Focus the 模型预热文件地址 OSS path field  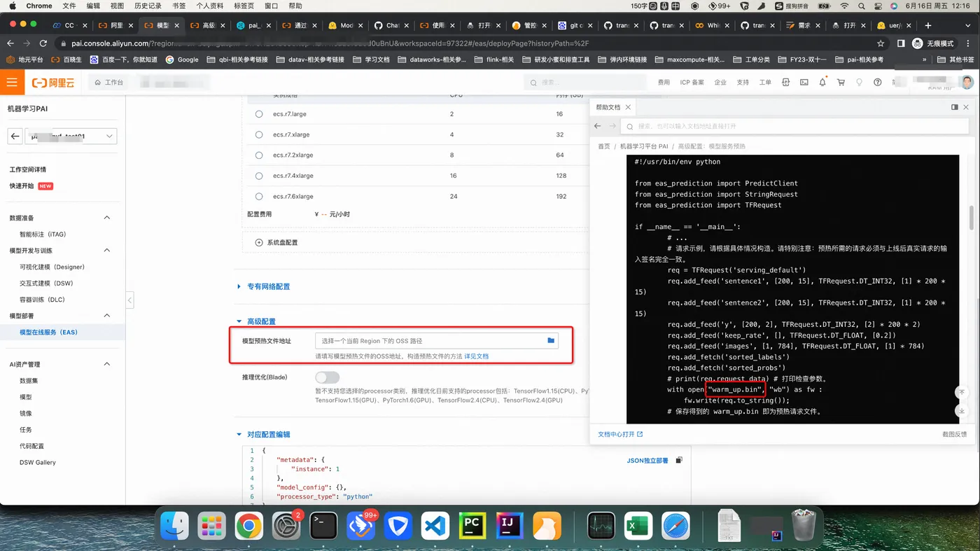(437, 341)
